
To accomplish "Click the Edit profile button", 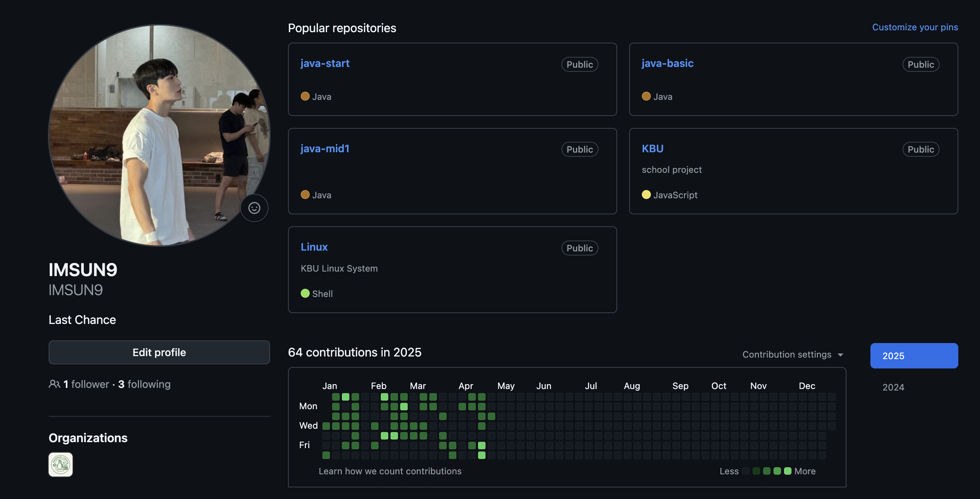I will tap(159, 352).
